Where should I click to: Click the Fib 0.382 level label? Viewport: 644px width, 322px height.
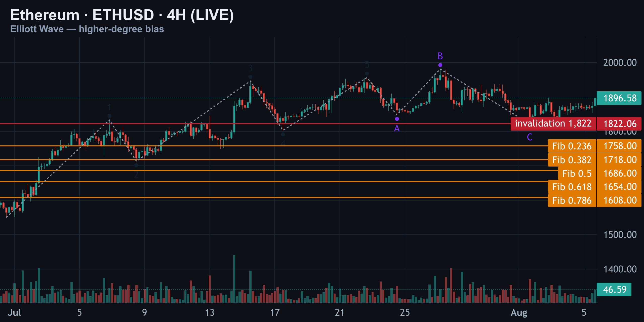572,160
